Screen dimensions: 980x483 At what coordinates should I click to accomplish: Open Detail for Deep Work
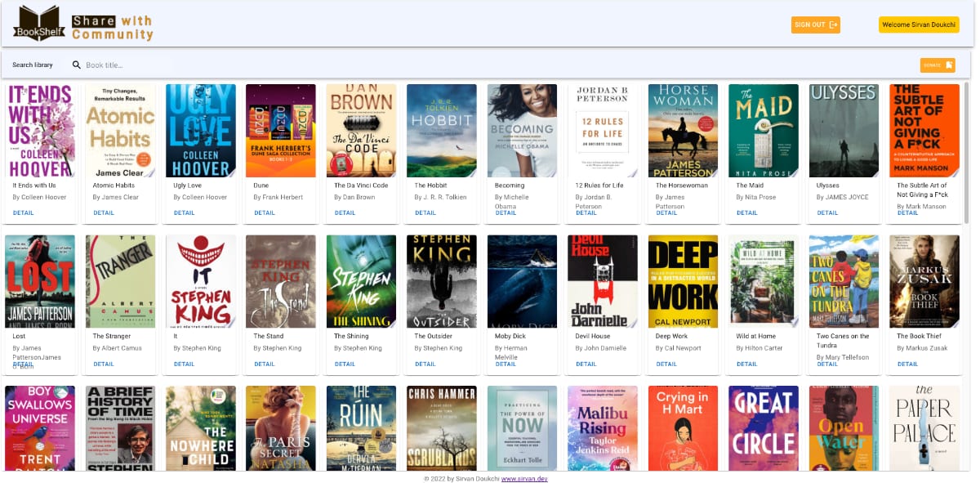(667, 364)
